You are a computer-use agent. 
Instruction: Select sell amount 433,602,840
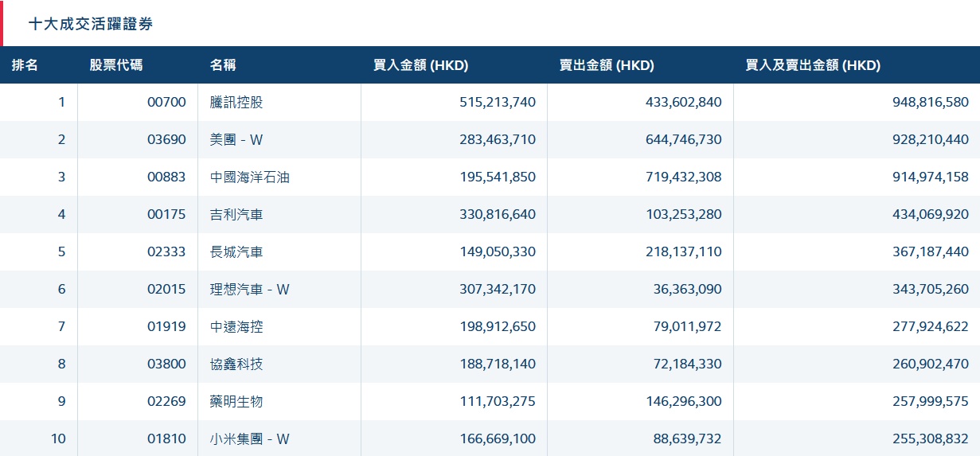[684, 102]
